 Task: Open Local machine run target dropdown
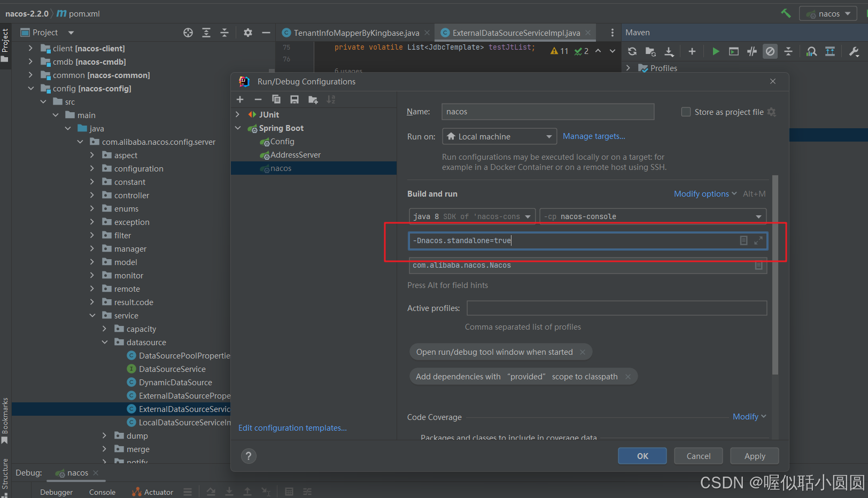tap(499, 136)
